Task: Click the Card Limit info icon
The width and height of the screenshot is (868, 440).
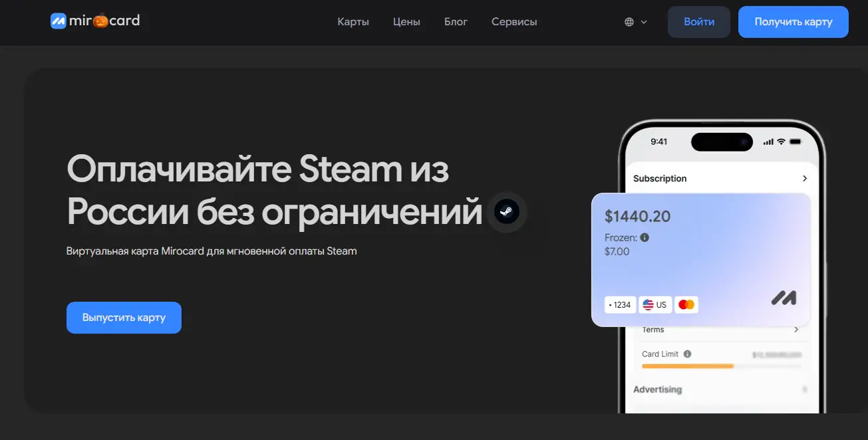Action: (x=688, y=354)
